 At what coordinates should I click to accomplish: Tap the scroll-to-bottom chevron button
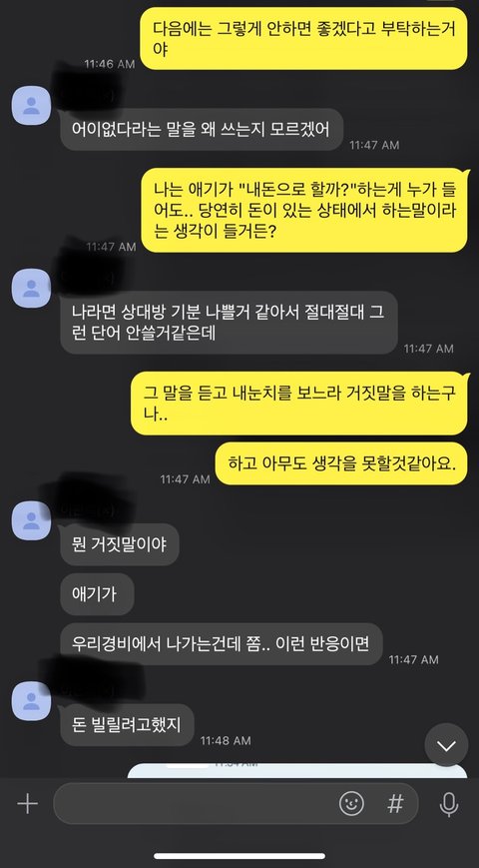446,745
